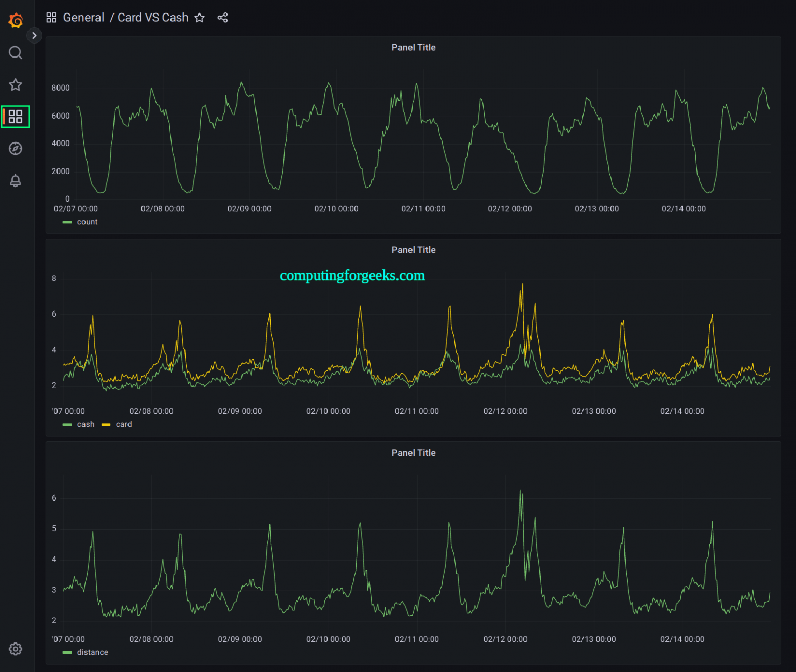Open the Starred dashboards section

15,84
